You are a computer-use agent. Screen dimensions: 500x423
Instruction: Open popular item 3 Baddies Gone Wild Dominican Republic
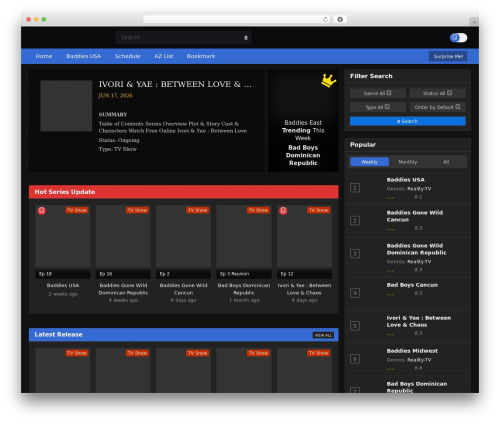416,249
